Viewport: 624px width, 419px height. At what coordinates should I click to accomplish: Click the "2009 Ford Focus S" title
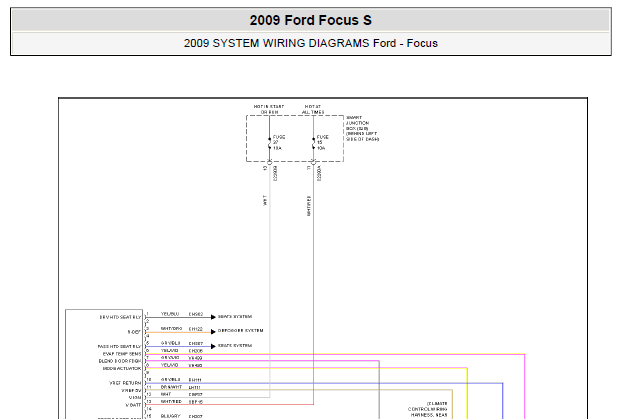coord(310,20)
